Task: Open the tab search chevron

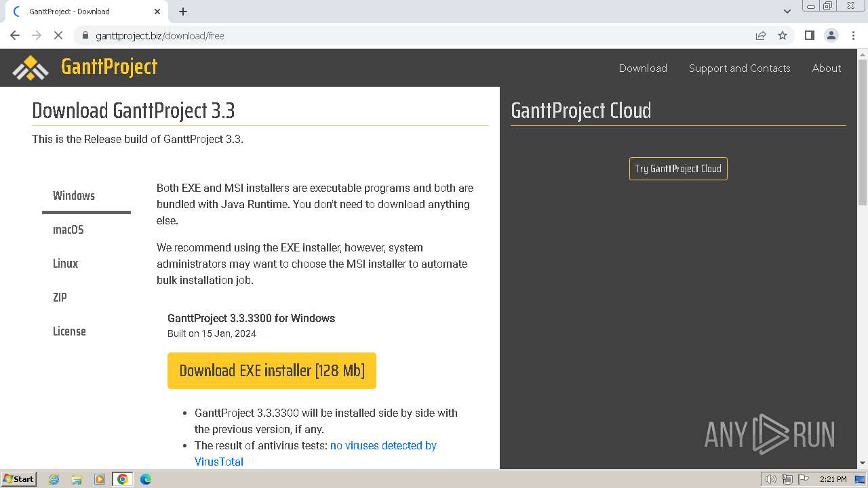Action: (x=787, y=12)
